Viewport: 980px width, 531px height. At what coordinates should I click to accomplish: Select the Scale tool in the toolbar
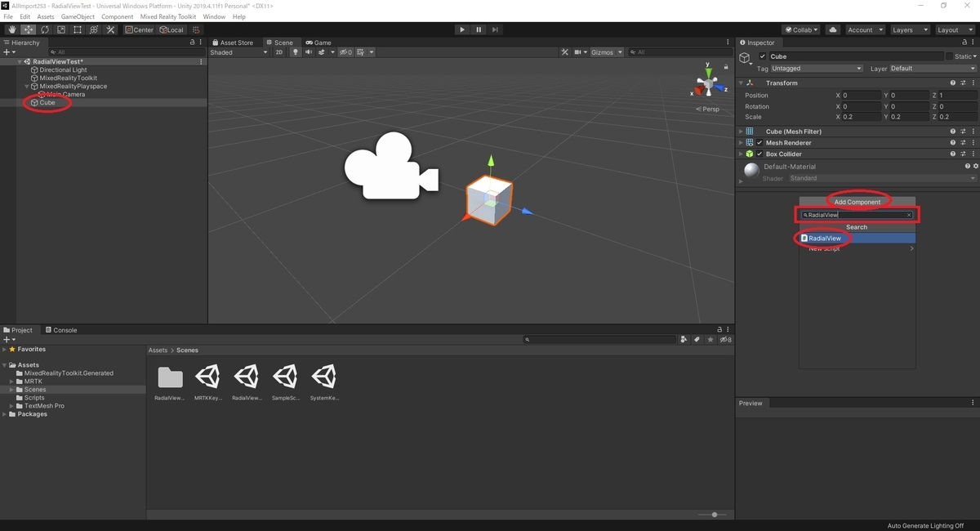click(x=60, y=29)
